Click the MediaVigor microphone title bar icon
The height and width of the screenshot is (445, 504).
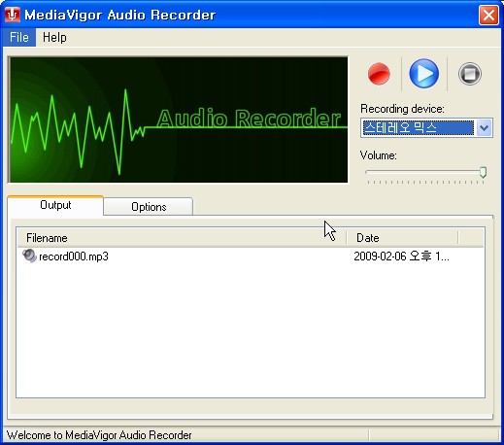(x=13, y=15)
